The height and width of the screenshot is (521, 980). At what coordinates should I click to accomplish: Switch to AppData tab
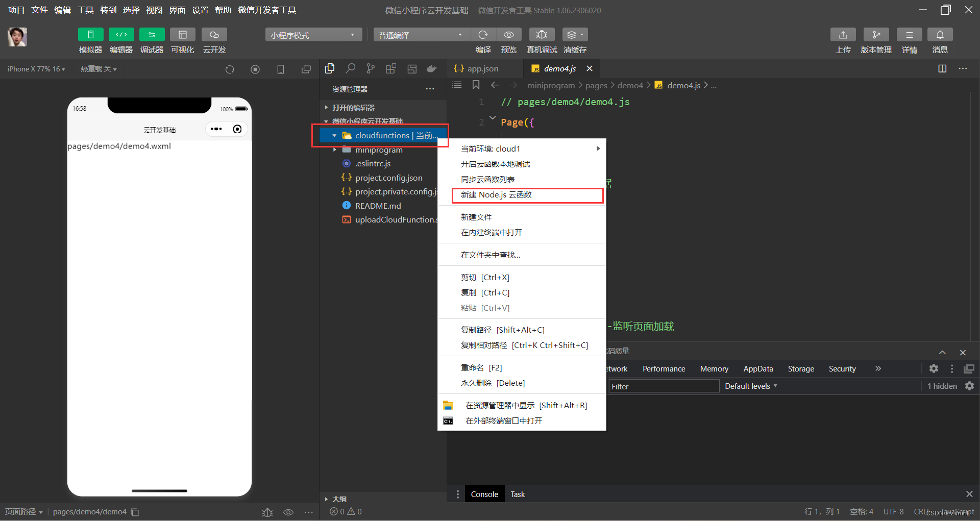tap(758, 369)
